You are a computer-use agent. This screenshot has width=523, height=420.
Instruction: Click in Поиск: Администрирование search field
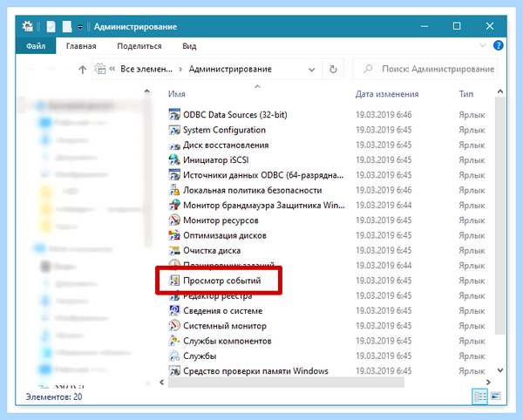(425, 69)
